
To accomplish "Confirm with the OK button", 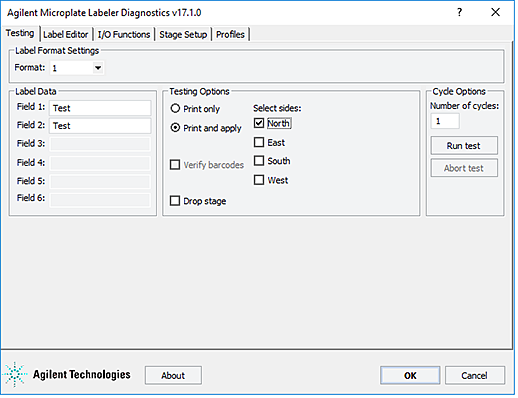I will (x=410, y=375).
